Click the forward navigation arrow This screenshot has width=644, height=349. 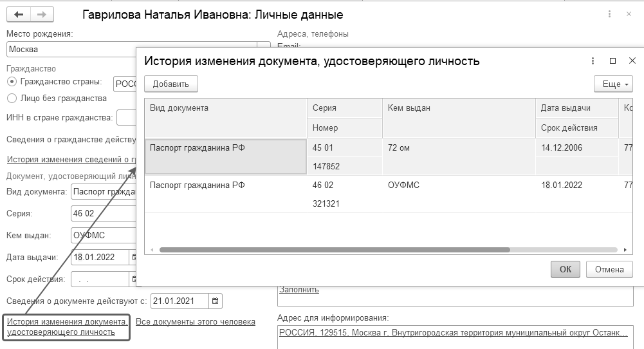pos(42,14)
